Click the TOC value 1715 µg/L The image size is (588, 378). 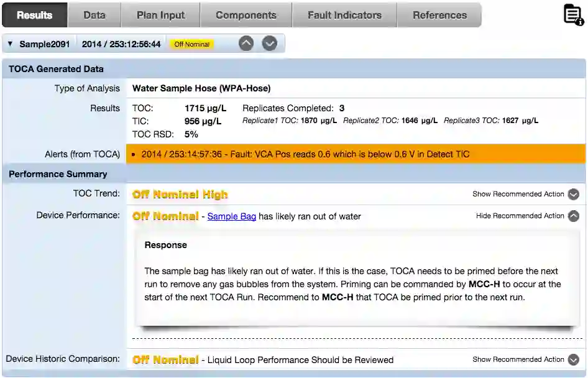coord(205,108)
